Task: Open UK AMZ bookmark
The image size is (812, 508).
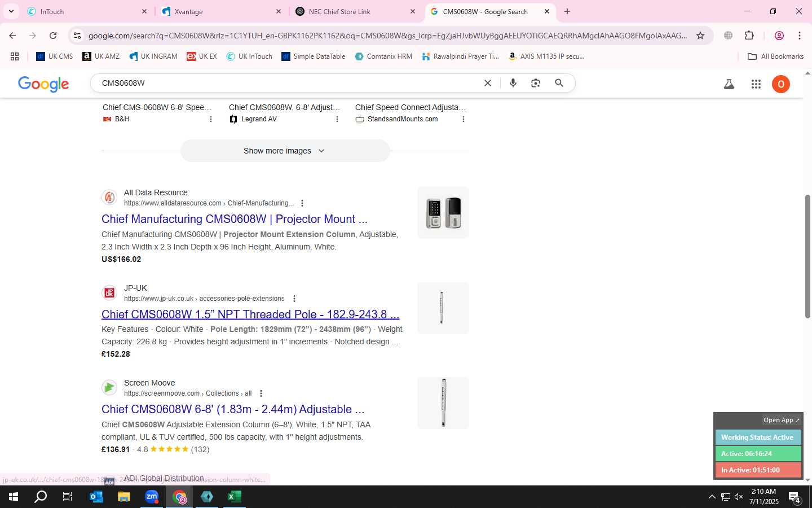Action: [101, 56]
